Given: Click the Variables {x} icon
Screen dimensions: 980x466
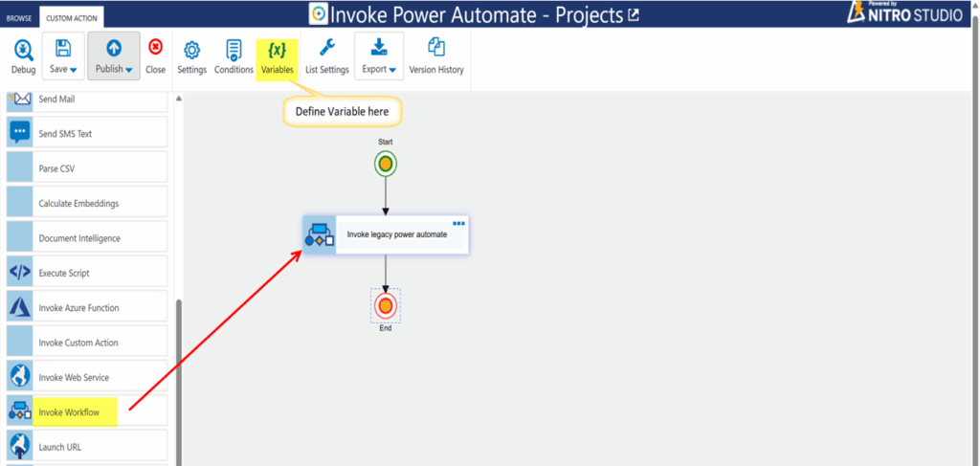Looking at the screenshot, I should (277, 50).
